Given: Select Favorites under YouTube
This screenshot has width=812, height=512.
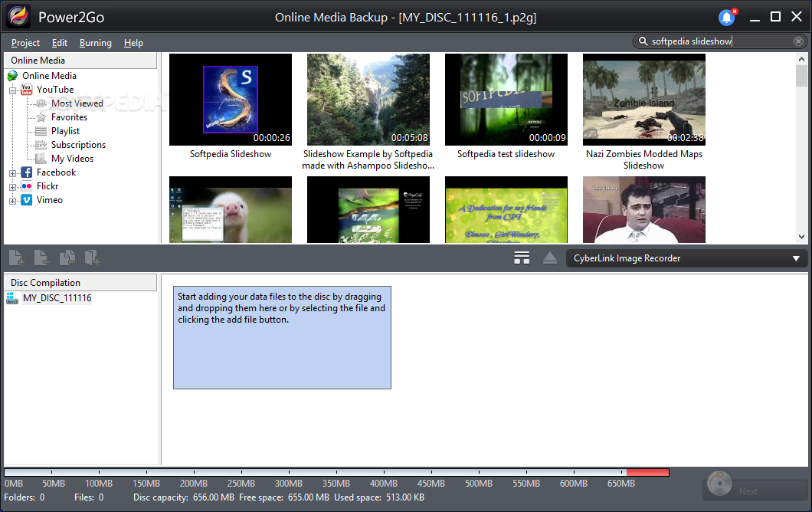Looking at the screenshot, I should pyautogui.click(x=69, y=117).
